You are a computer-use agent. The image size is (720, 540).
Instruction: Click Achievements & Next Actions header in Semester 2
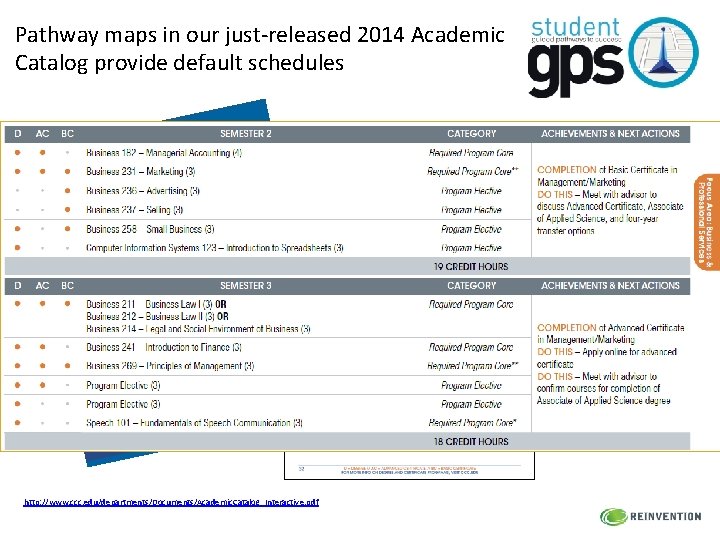610,134
